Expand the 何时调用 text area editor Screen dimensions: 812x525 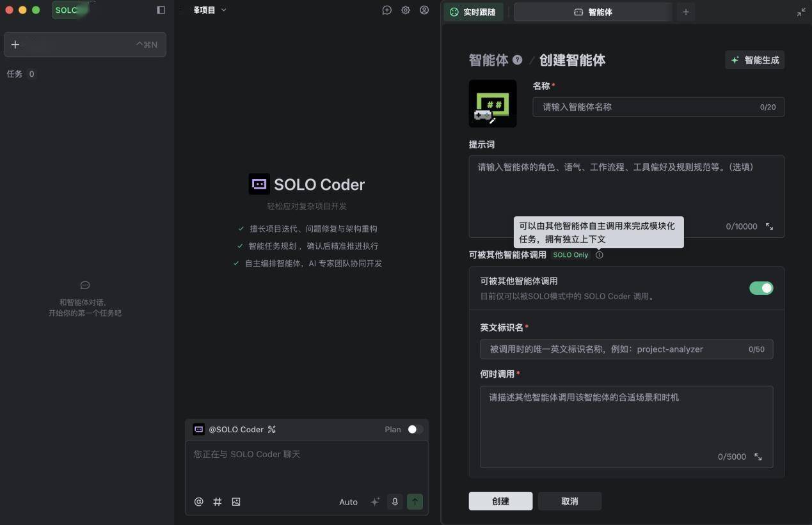coord(758,457)
